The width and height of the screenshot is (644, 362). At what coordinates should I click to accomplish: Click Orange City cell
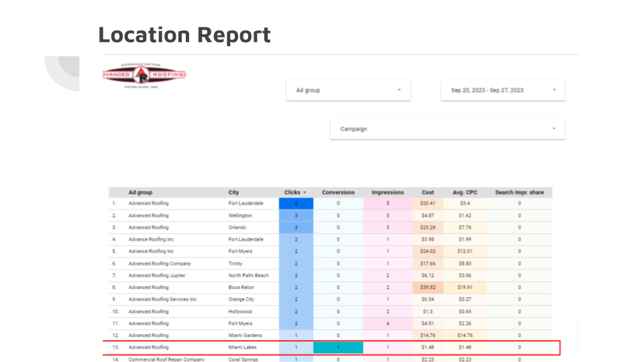tap(241, 299)
